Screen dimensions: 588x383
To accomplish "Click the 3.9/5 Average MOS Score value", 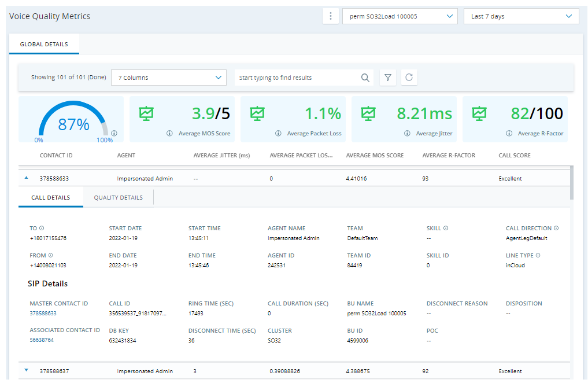I will [211, 113].
